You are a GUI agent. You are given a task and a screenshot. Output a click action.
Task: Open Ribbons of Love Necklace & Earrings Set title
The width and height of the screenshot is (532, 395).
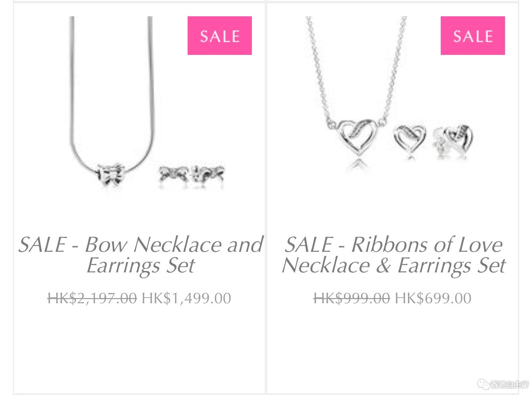[394, 255]
